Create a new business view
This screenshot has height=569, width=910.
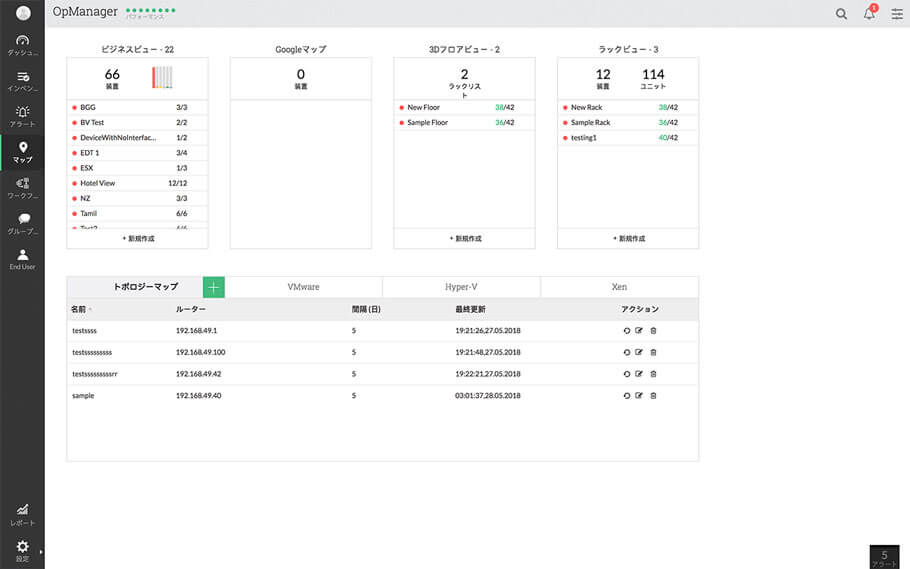[x=138, y=239]
